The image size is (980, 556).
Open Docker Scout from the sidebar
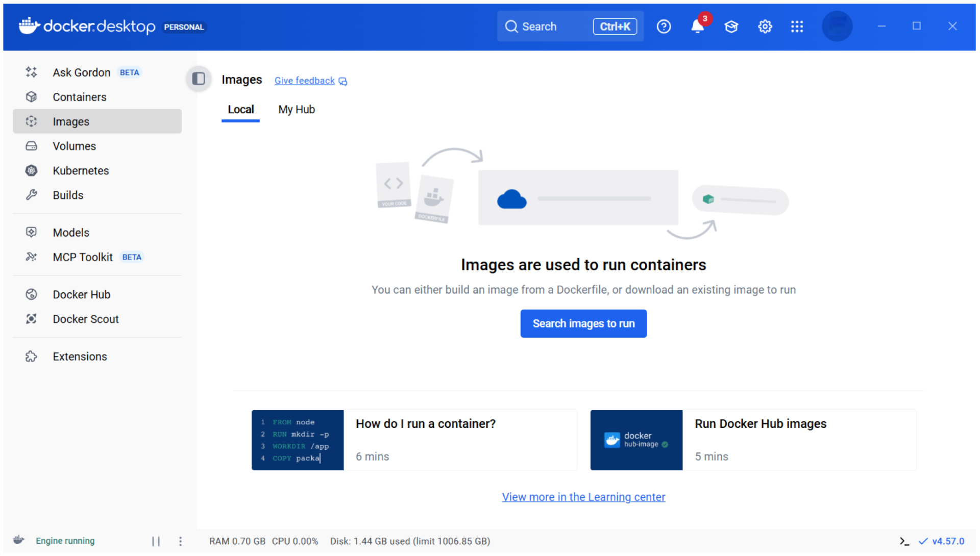pos(86,319)
